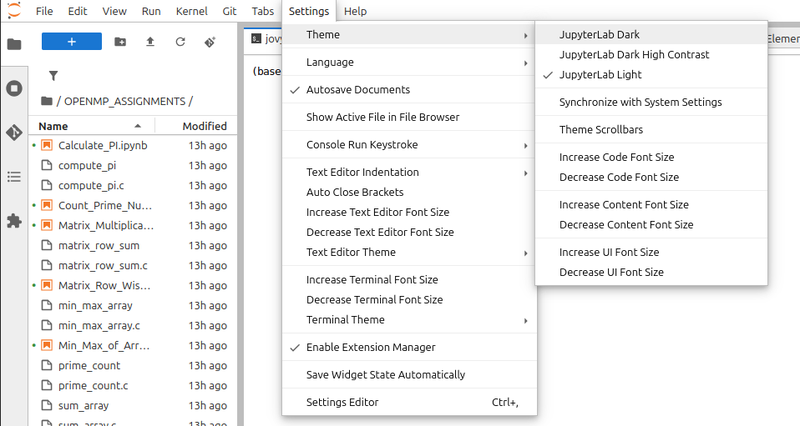Image resolution: width=800 pixels, height=426 pixels.
Task: Click the Git clone toolbar icon
Action: [x=210, y=42]
